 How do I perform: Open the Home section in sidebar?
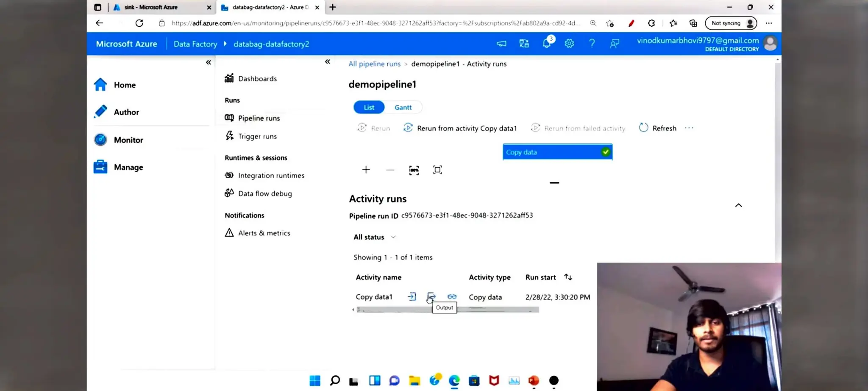(x=115, y=85)
